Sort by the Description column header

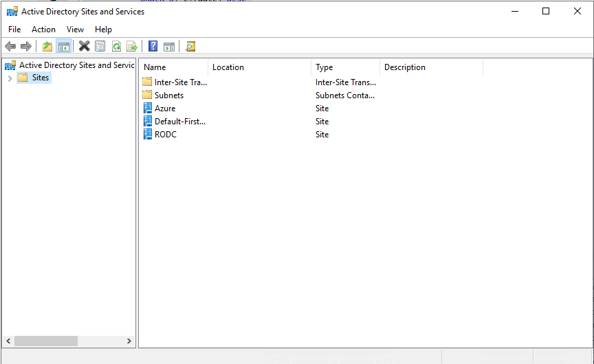[431, 67]
